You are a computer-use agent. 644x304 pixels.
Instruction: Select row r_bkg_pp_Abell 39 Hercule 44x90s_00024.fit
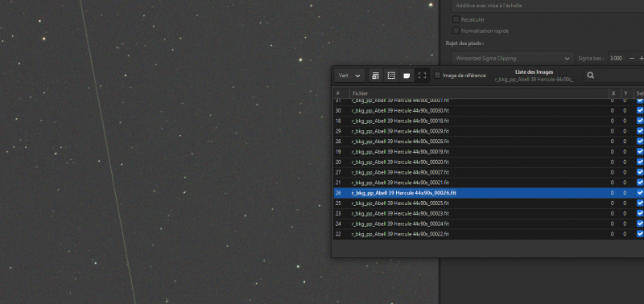[x=489, y=224]
